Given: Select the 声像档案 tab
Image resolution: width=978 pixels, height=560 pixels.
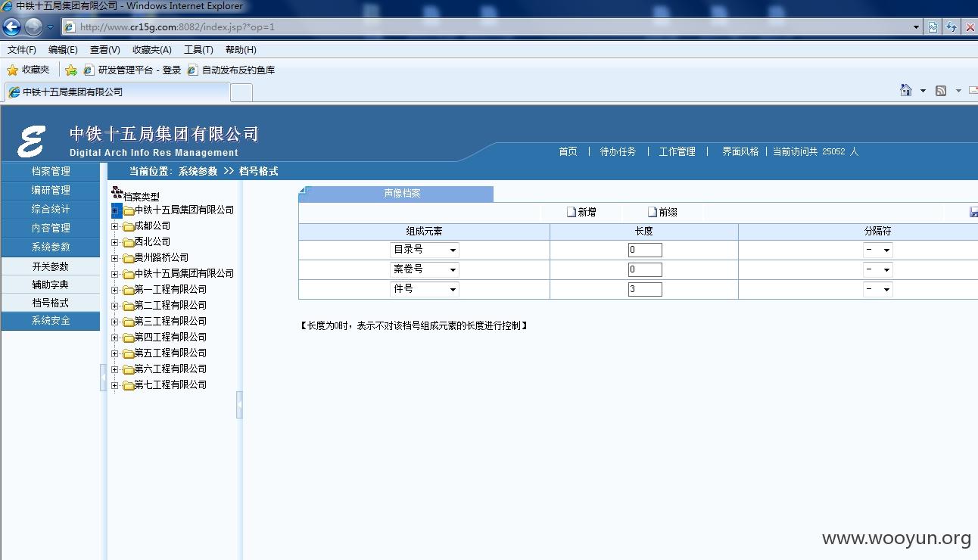Looking at the screenshot, I should point(397,194).
